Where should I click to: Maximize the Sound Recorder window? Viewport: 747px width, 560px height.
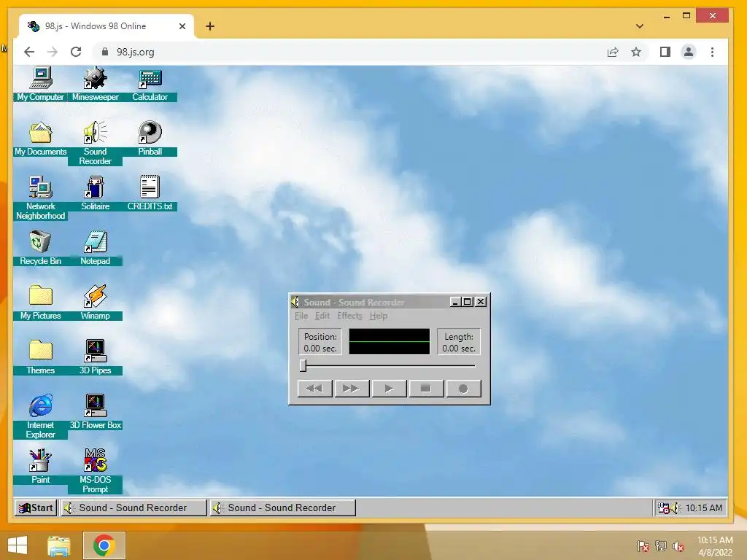tap(468, 301)
